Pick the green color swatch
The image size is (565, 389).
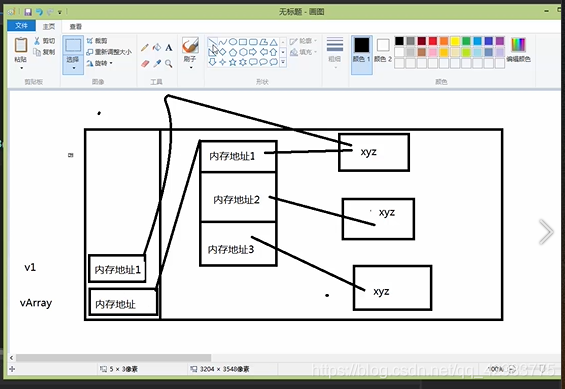pyautogui.click(x=466, y=41)
